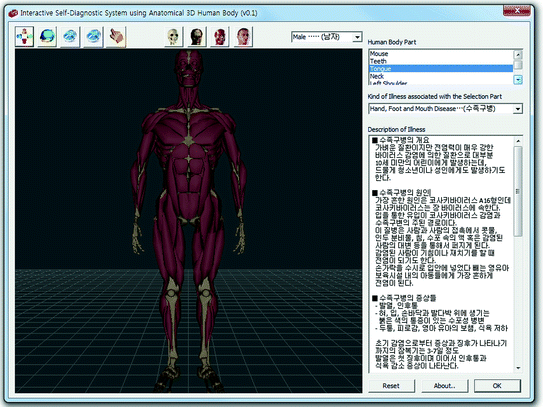Click the body part list down arrow

coord(518,80)
